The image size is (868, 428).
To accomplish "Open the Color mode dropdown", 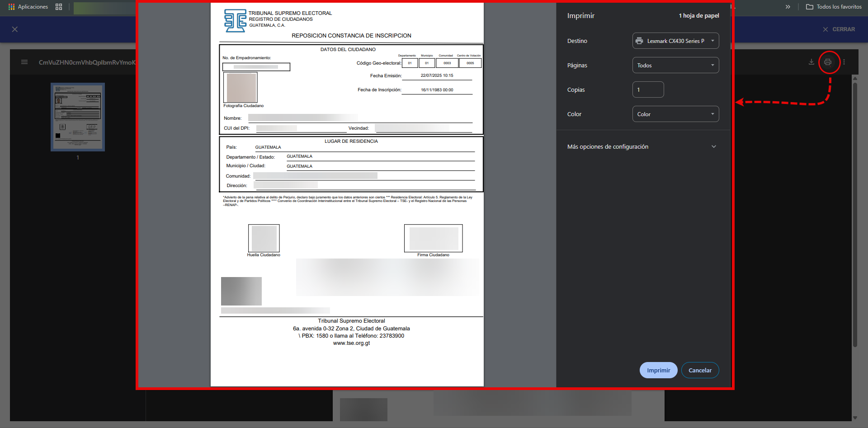I will click(675, 114).
